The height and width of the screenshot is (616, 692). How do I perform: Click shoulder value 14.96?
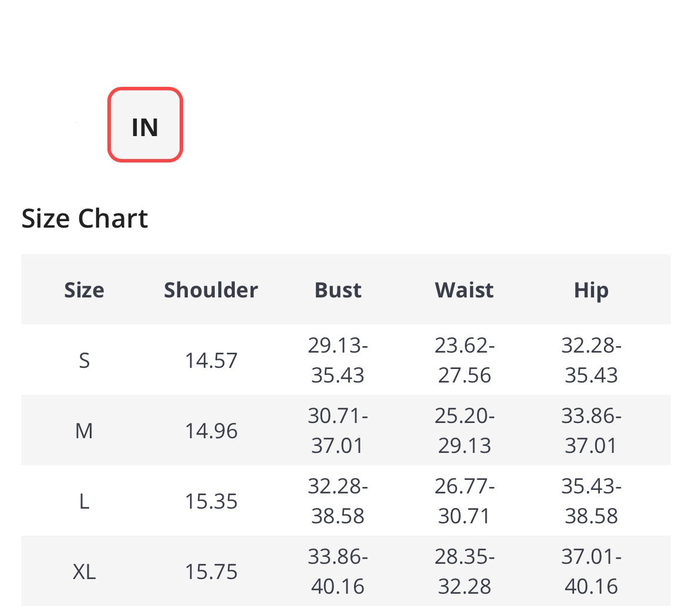(x=211, y=431)
